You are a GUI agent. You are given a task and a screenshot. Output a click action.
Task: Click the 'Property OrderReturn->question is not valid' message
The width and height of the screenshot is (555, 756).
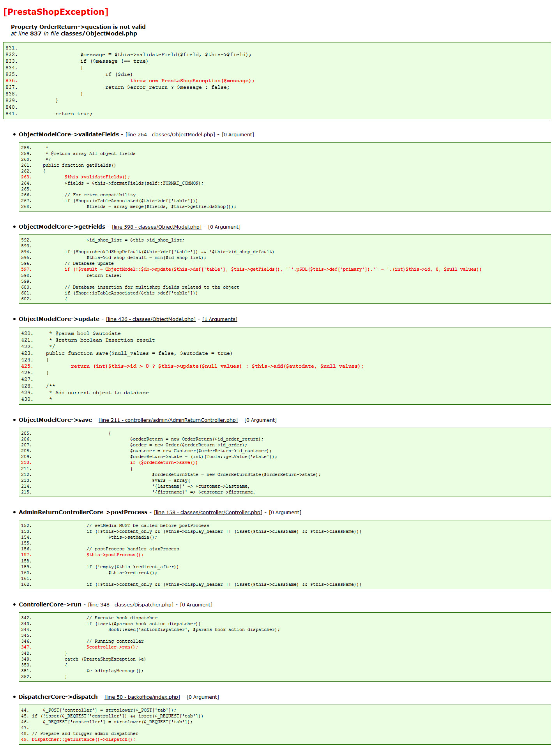(x=78, y=27)
